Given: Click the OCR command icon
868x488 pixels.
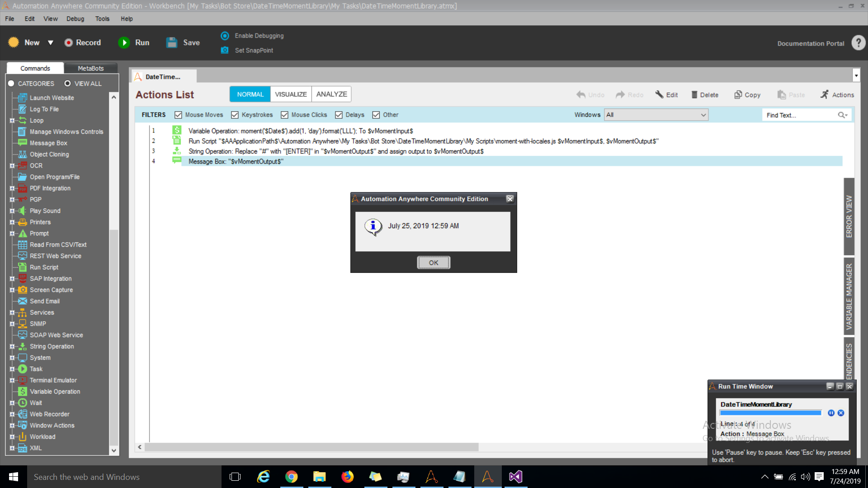Looking at the screenshot, I should 22,165.
